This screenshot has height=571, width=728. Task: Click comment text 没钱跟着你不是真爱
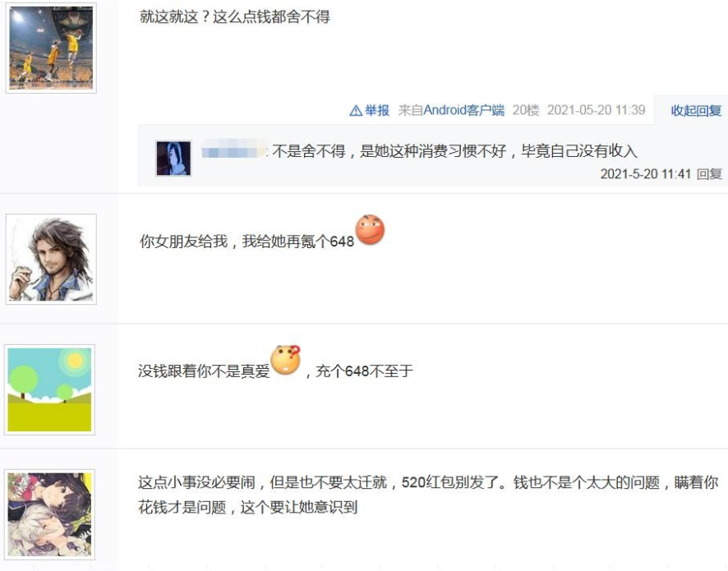pyautogui.click(x=204, y=371)
